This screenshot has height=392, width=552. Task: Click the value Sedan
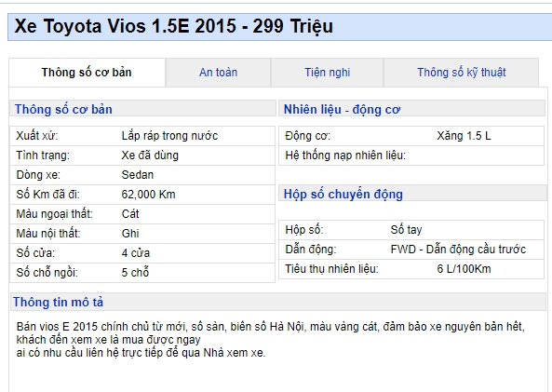click(137, 175)
